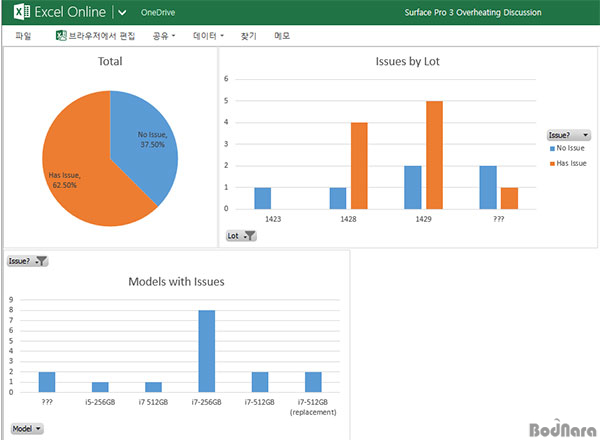Expand the 공유 share dropdown

[164, 36]
